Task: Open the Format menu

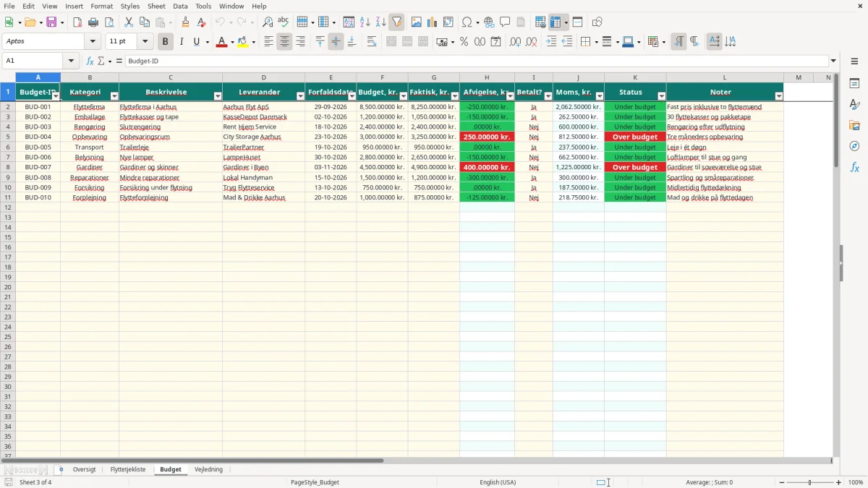Action: (x=101, y=6)
